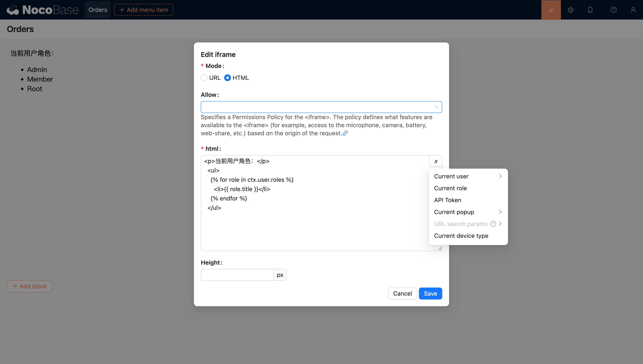Cancel the Edit iframe dialog
Screen dimensions: 643x364
[x=402, y=293]
